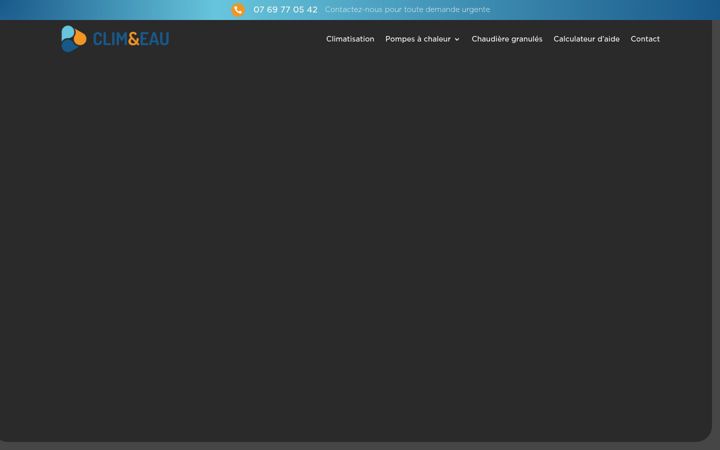720x450 pixels.
Task: Go to the Chaudière granulés page
Action: [x=506, y=39]
